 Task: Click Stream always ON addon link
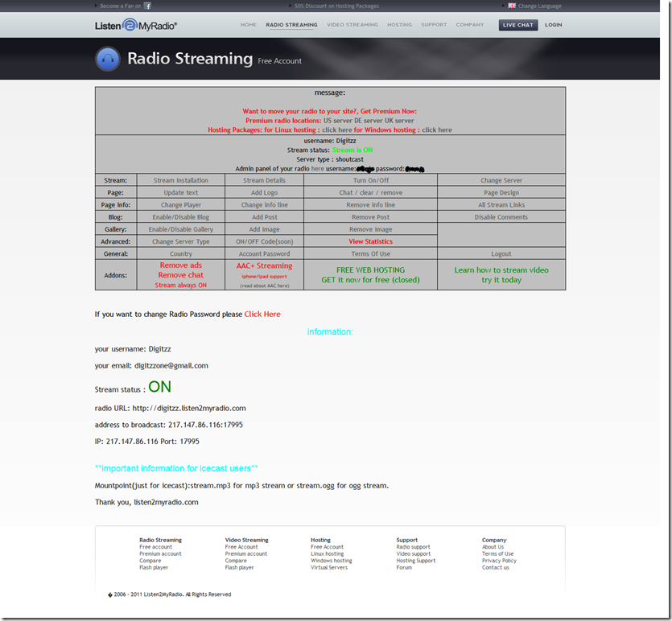click(181, 286)
